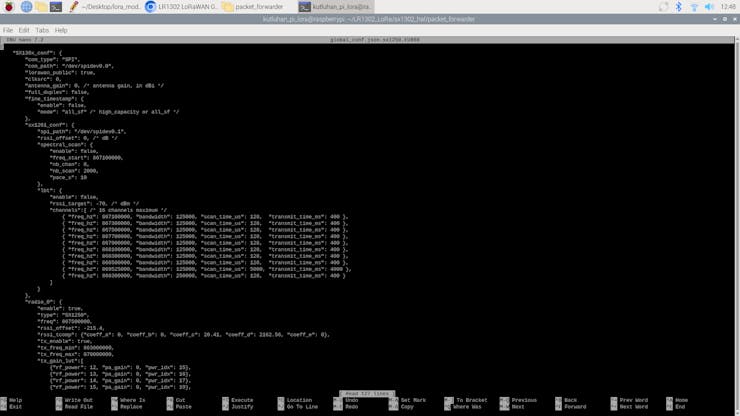The height and width of the screenshot is (416, 740).
Task: Place cursor on the "mode": "all_sf" line
Action: (109, 112)
